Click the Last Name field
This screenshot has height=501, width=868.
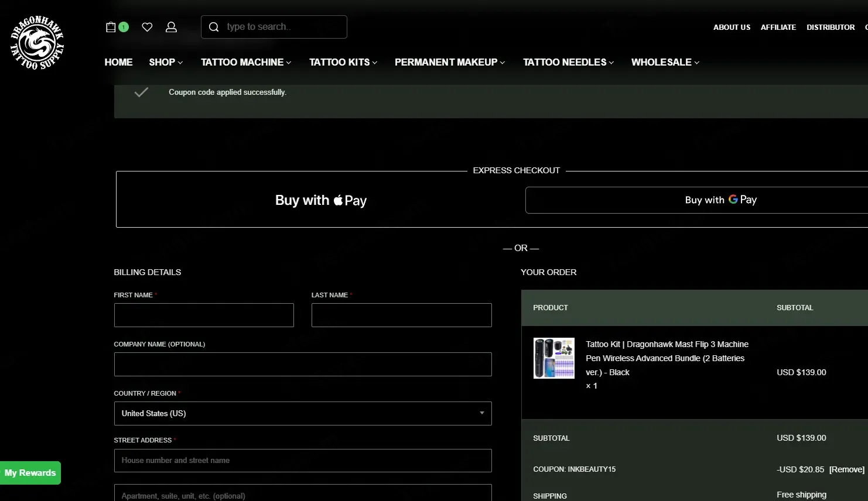coord(402,315)
